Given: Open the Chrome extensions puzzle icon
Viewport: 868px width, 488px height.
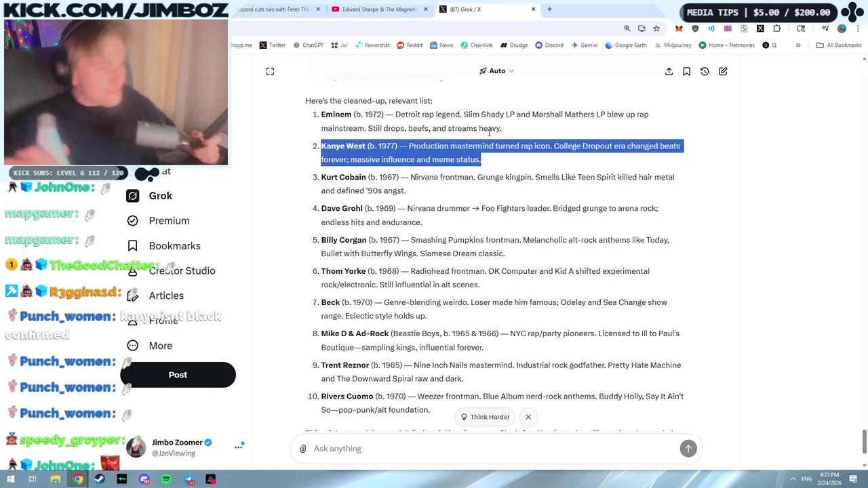Looking at the screenshot, I should click(776, 28).
